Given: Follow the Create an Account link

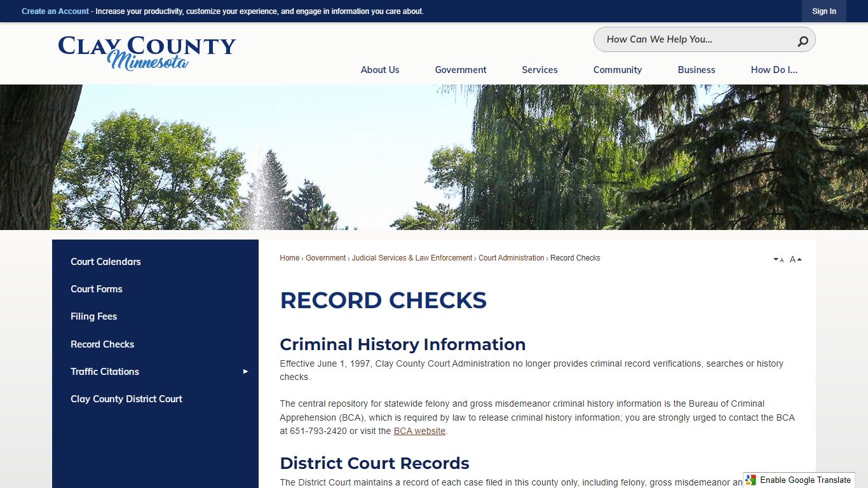Looking at the screenshot, I should tap(55, 11).
